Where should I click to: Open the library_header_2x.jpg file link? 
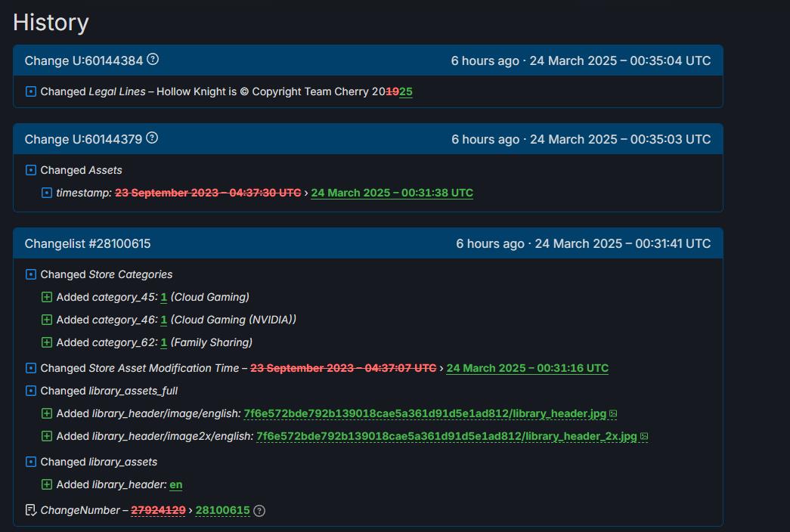click(446, 437)
